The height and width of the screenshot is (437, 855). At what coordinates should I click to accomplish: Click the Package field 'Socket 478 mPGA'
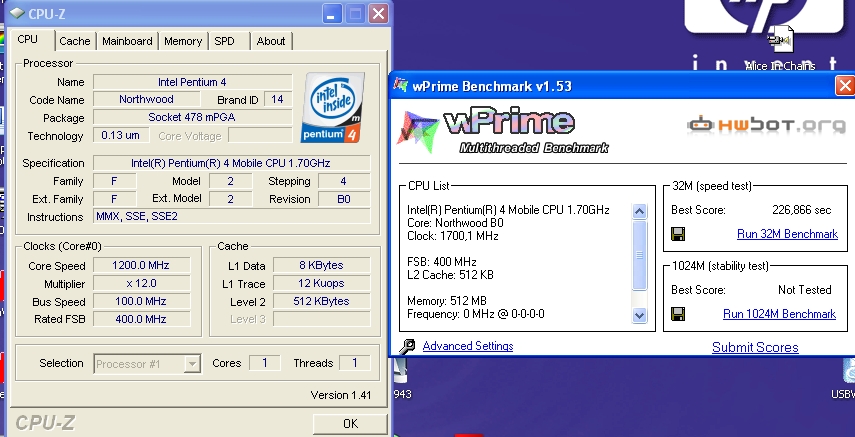(x=192, y=117)
